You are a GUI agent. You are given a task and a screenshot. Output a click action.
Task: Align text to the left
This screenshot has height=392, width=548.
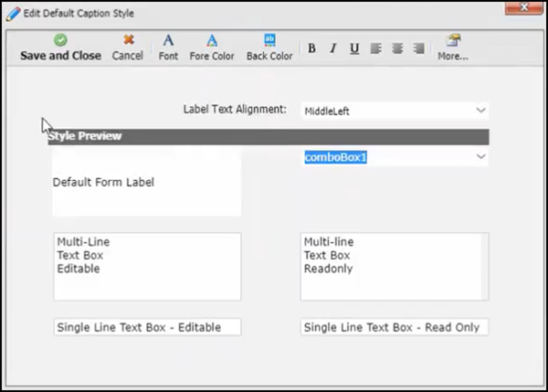[x=376, y=48]
